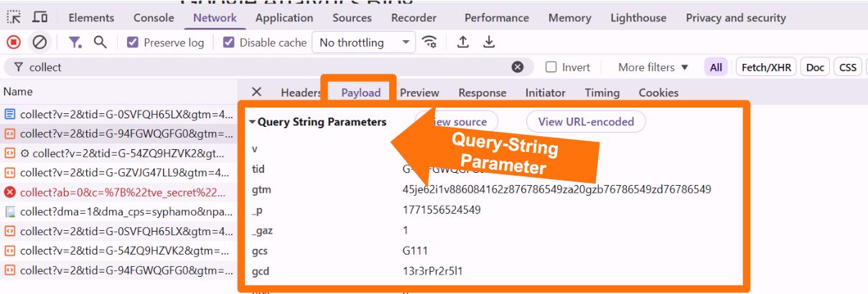Switch to the Console panel

[x=154, y=17]
